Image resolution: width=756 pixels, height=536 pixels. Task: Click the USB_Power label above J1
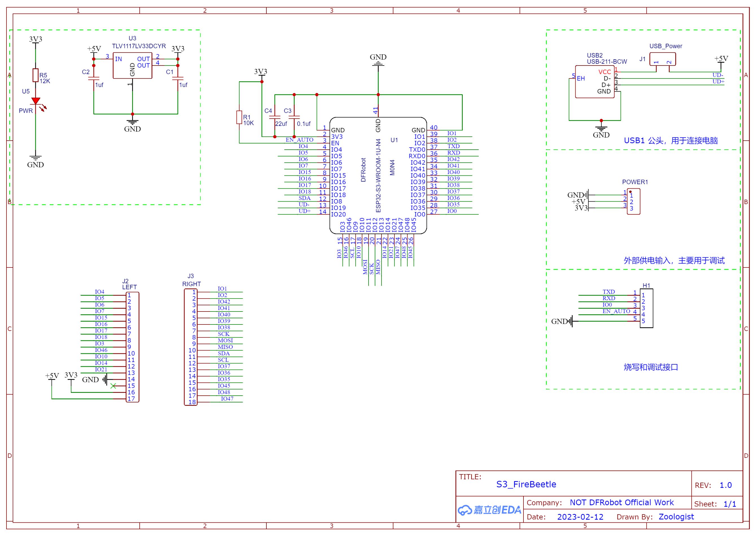point(665,46)
